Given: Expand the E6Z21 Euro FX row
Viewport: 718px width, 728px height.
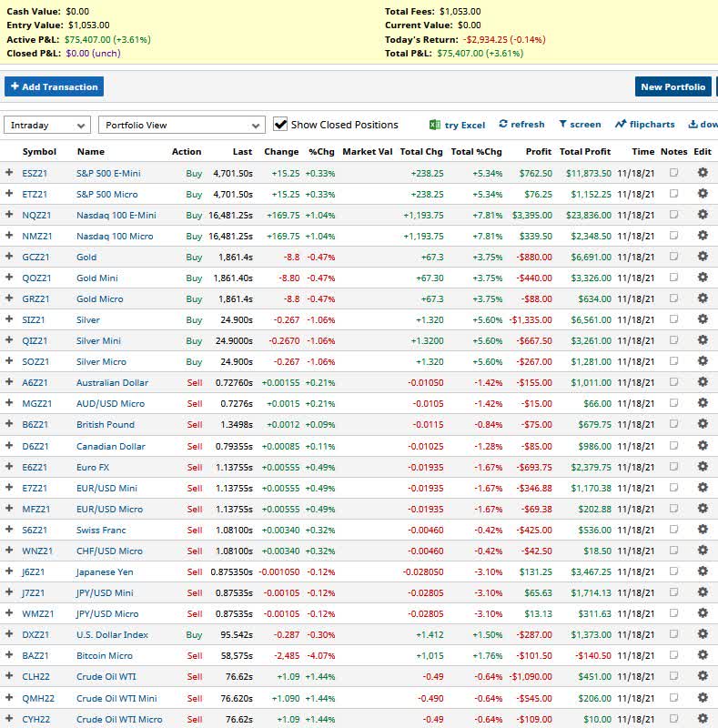Looking at the screenshot, I should [10, 467].
